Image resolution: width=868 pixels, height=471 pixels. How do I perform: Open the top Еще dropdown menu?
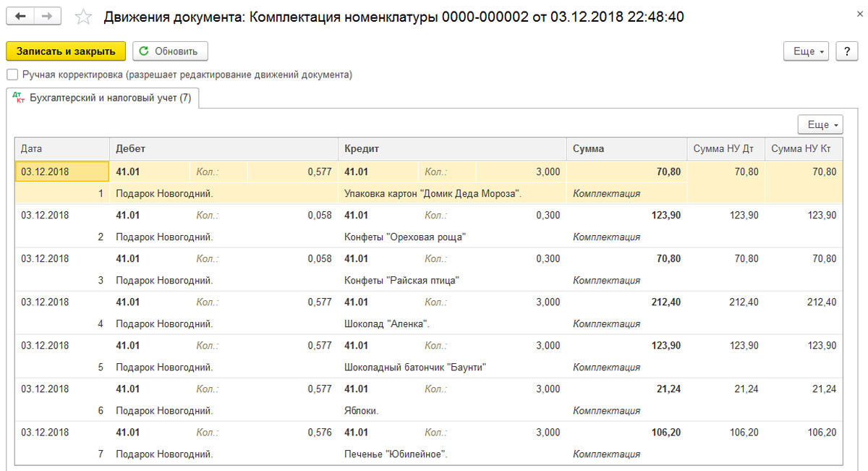coord(809,51)
